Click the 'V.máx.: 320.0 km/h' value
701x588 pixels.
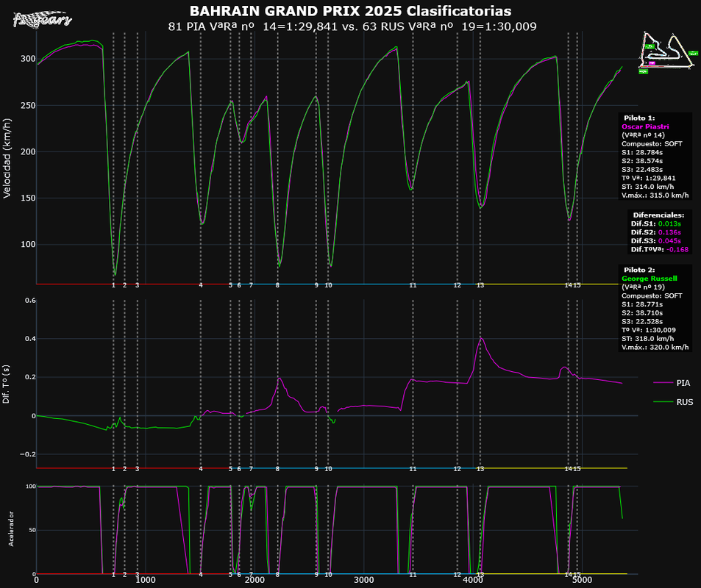pos(655,347)
